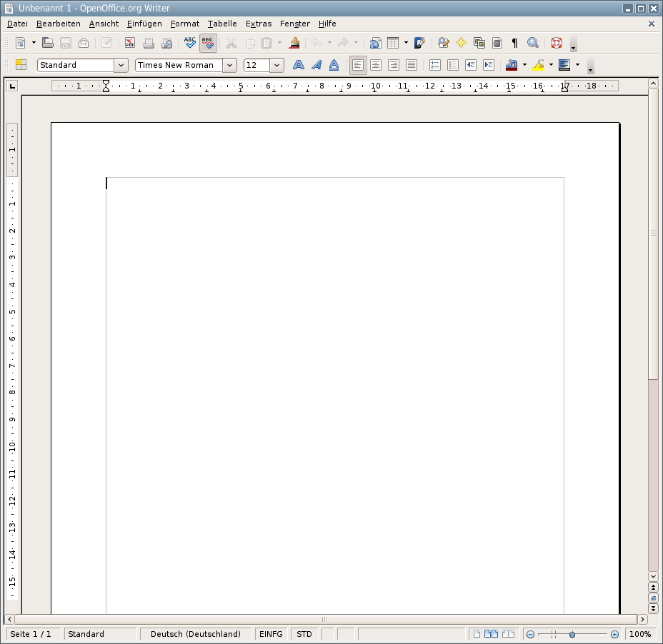Open the Navigator star icon

tap(462, 43)
